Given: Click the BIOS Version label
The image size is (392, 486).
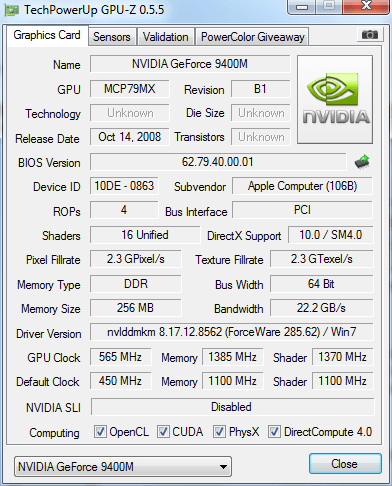Looking at the screenshot, I should pos(49,163).
